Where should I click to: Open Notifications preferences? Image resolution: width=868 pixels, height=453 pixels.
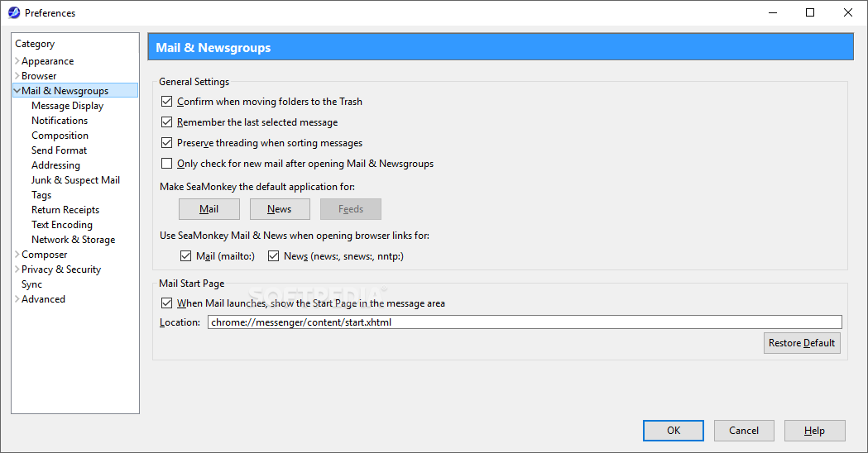coord(60,121)
